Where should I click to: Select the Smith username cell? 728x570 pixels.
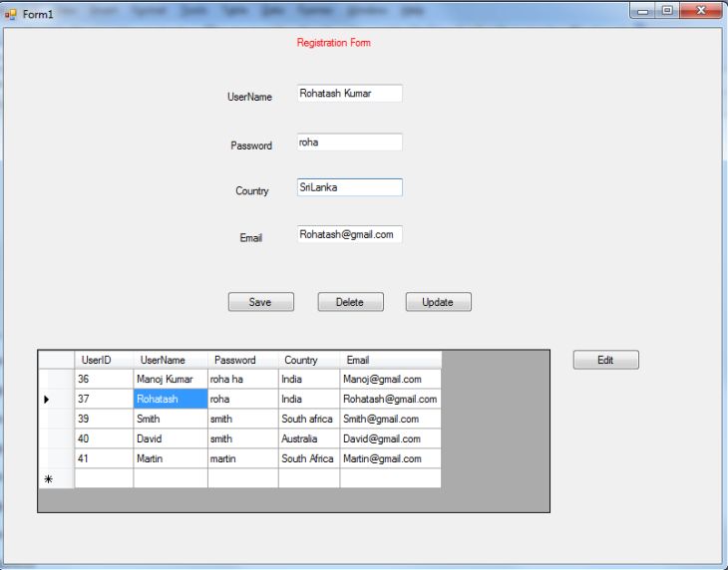pyautogui.click(x=171, y=419)
